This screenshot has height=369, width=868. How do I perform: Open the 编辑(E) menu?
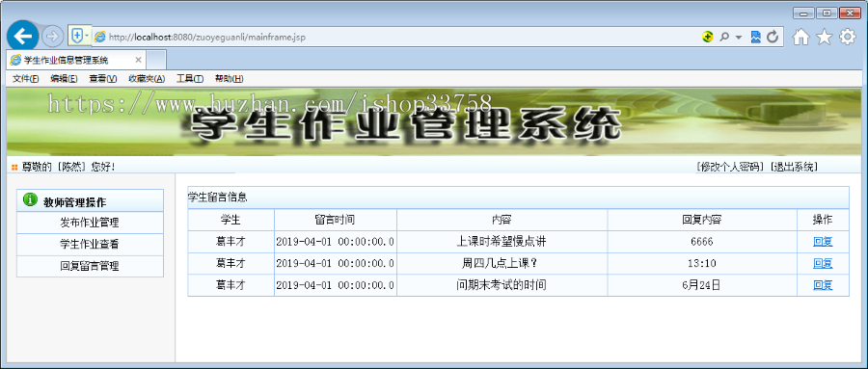pos(64,79)
